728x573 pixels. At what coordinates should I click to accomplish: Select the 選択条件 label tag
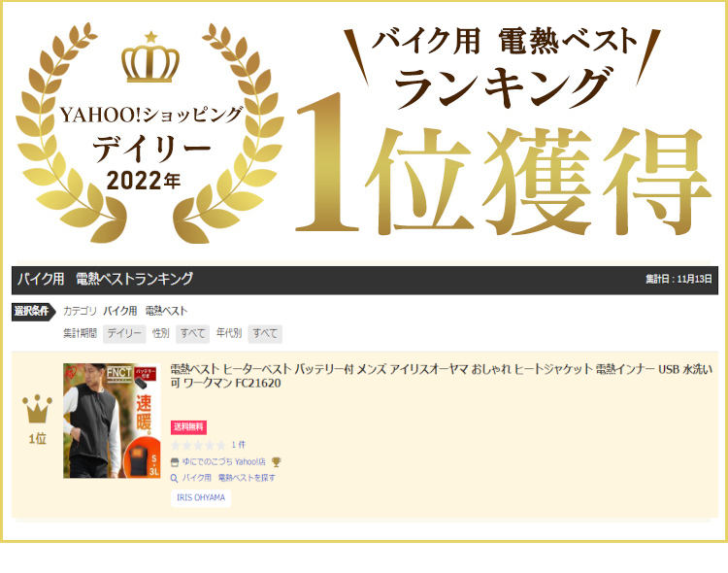32,311
